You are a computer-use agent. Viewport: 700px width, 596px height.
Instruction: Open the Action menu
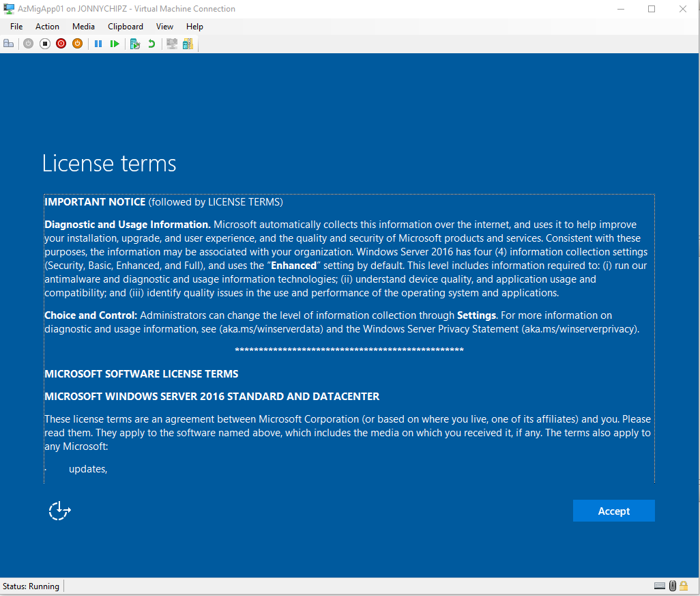tap(48, 27)
